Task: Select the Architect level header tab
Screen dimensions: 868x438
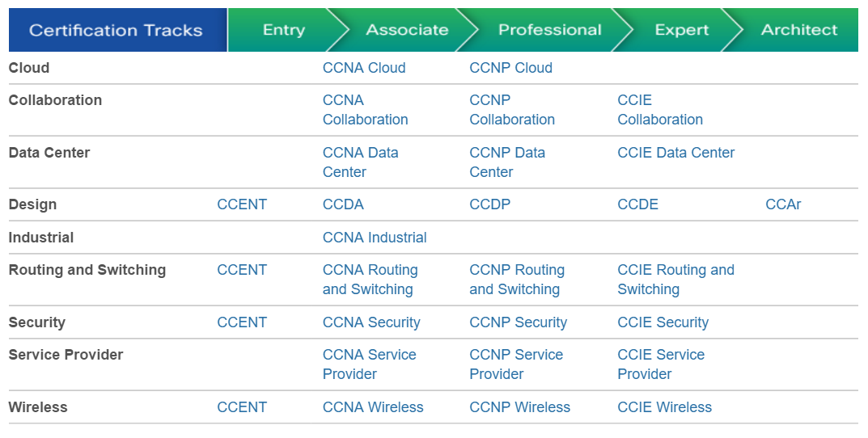Action: pos(798,30)
